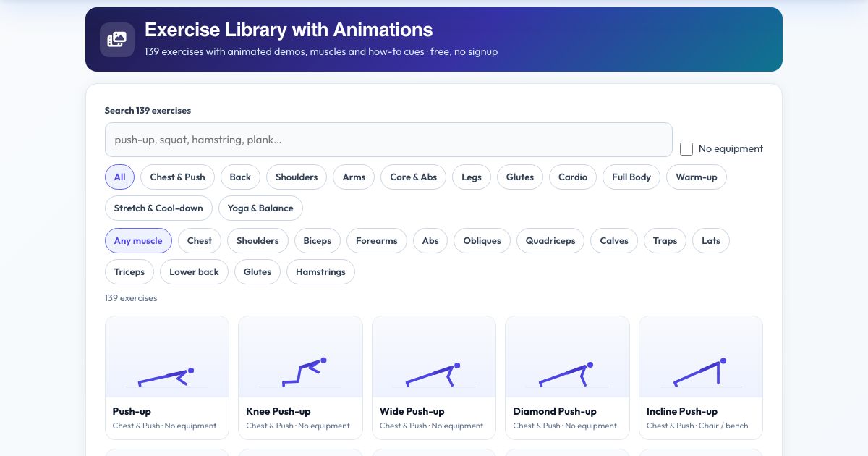Click "Chest & Push · Chair / bench" text
Image resolution: width=868 pixels, height=456 pixels.
point(697,426)
